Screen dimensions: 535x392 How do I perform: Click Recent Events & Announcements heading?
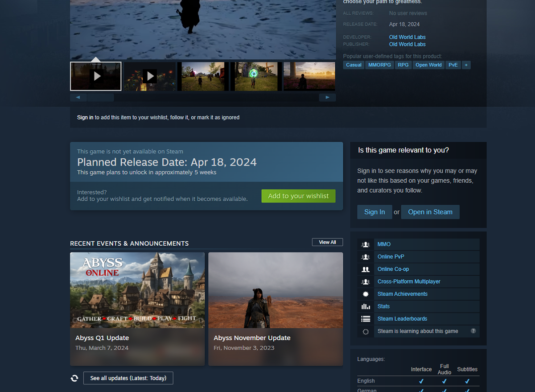(129, 243)
